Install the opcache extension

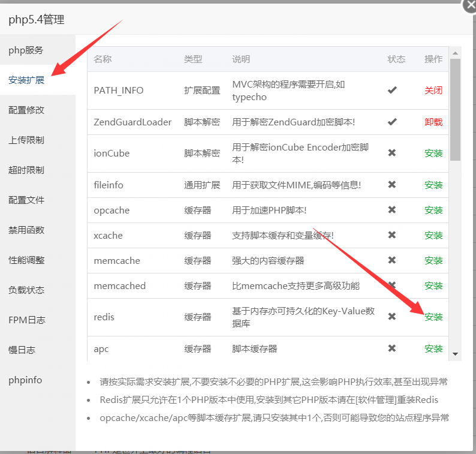(433, 210)
